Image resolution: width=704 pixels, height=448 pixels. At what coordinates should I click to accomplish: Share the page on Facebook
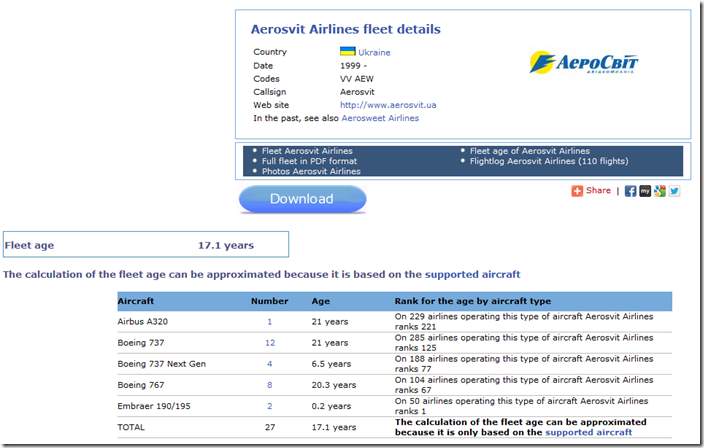click(x=631, y=190)
